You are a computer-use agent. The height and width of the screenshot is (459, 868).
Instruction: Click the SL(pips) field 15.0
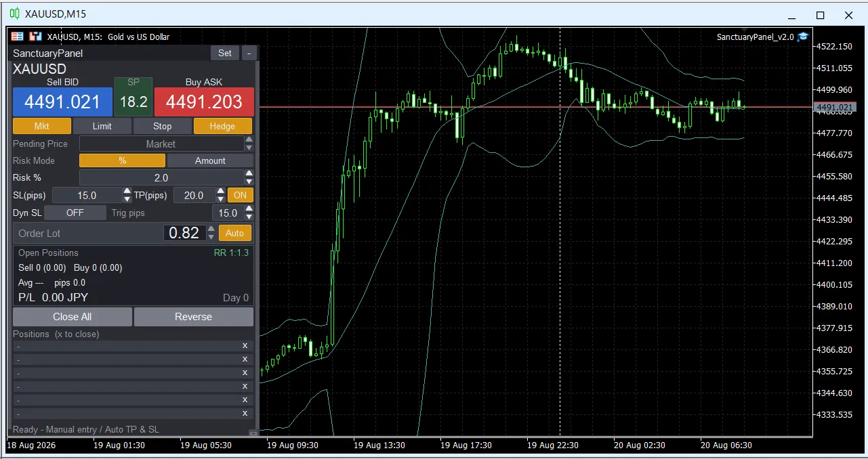coord(87,195)
